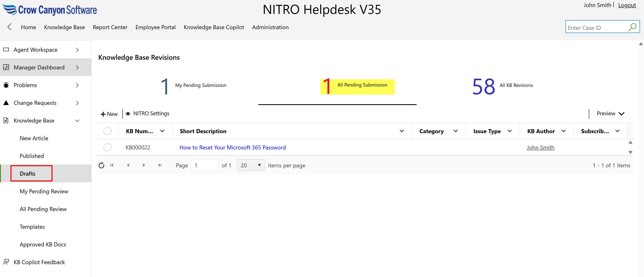The image size is (644, 277).
Task: Click the Enter Case ID field
Action: point(596,28)
